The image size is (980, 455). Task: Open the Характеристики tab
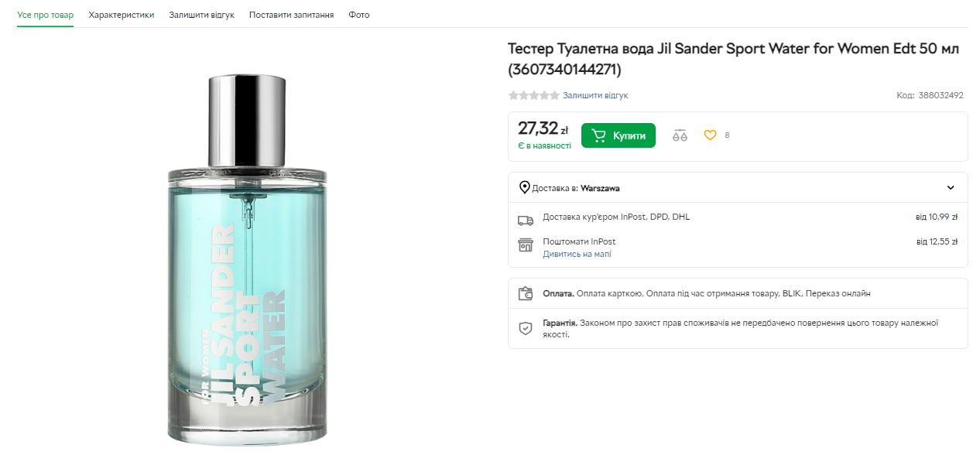121,15
